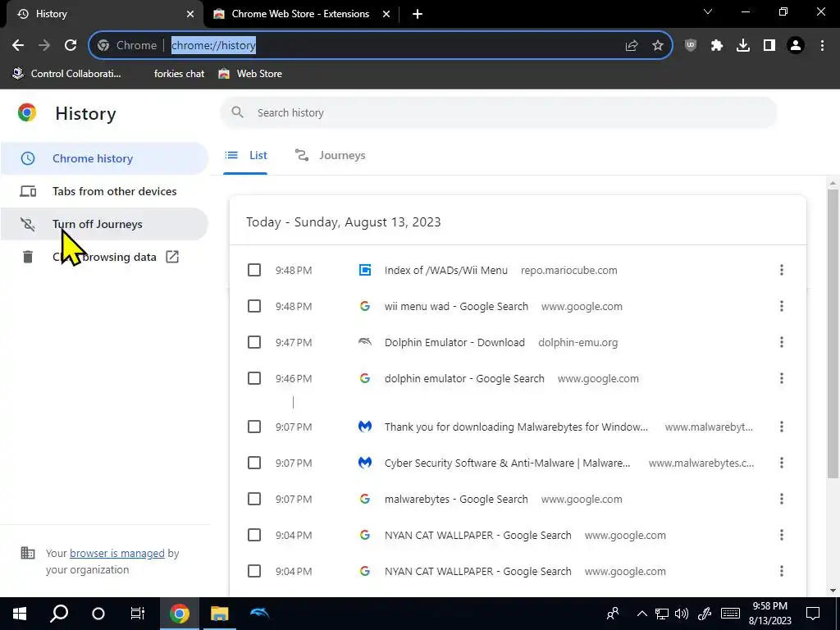Click the Cortana circle on the taskbar
Image resolution: width=840 pixels, height=630 pixels.
98,614
